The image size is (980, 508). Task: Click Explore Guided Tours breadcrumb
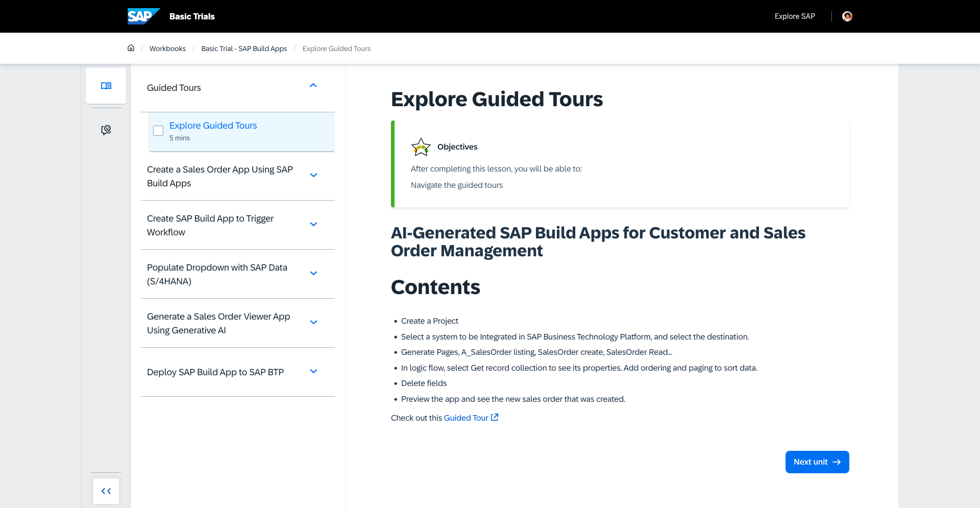click(x=336, y=49)
